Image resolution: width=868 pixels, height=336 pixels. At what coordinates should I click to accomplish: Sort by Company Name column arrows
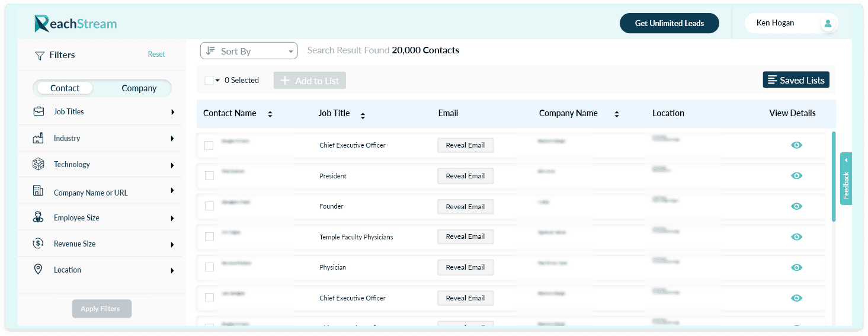coord(617,114)
